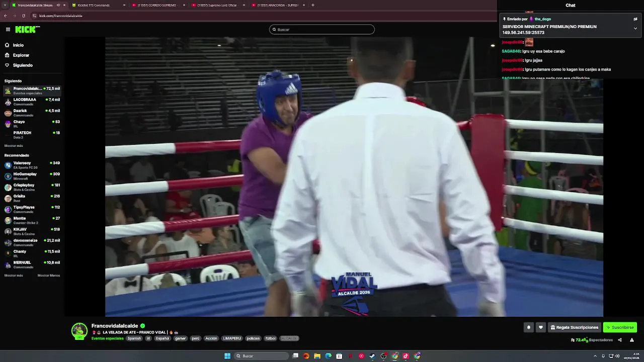Open Steam from taskbar
The image size is (644, 362).
coord(372,356)
